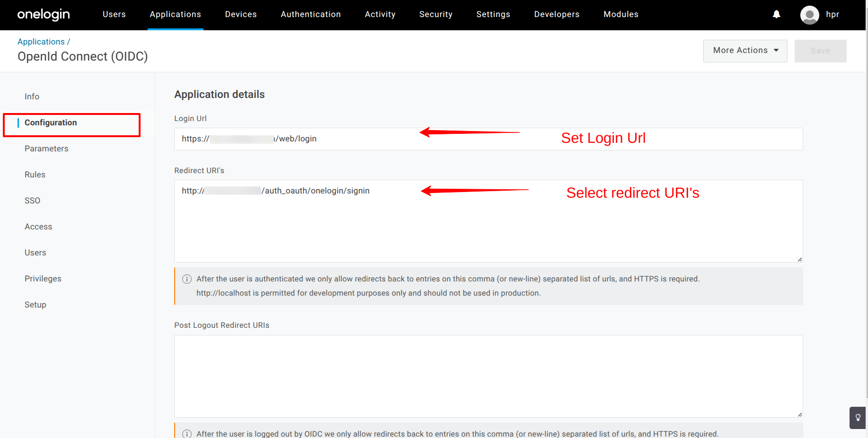Select the Users sidebar tab
Viewport: 868px width, 438px height.
[35, 253]
